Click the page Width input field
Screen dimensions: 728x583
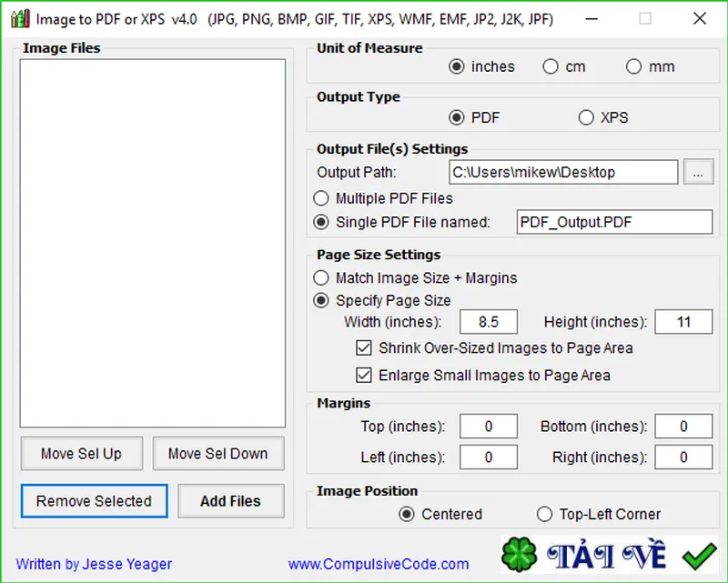click(x=489, y=322)
